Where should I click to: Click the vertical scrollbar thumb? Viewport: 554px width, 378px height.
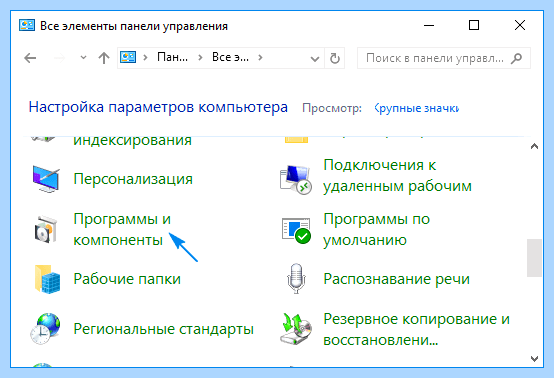(534, 258)
